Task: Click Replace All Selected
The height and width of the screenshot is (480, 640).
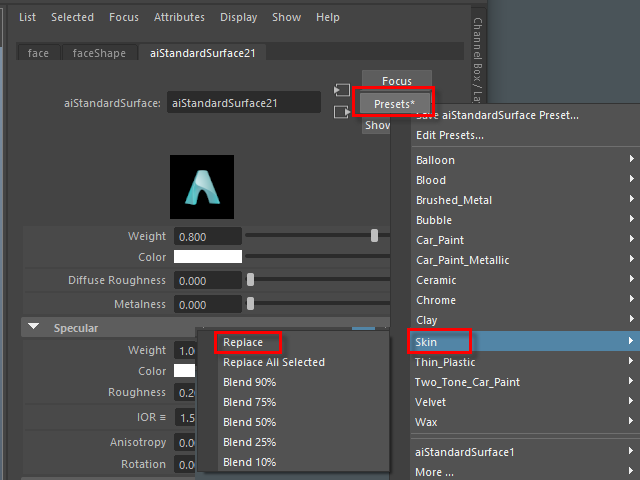Action: [x=273, y=362]
